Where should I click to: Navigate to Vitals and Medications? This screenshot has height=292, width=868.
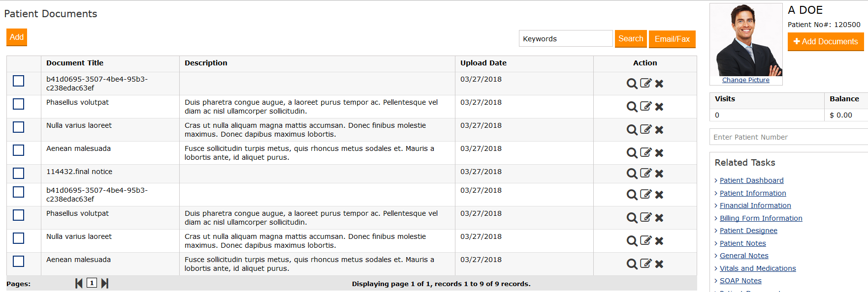click(x=758, y=268)
